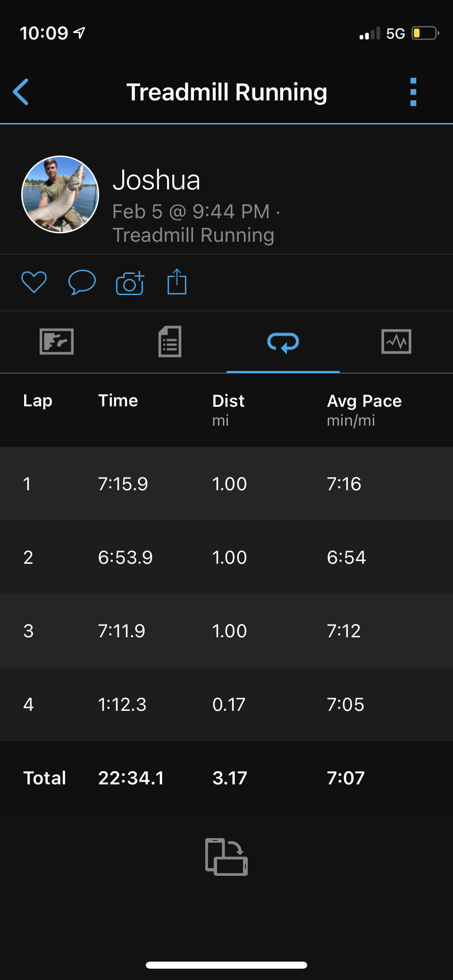Open the three-dot more options menu
Viewport: 453px width, 980px height.
pyautogui.click(x=413, y=92)
